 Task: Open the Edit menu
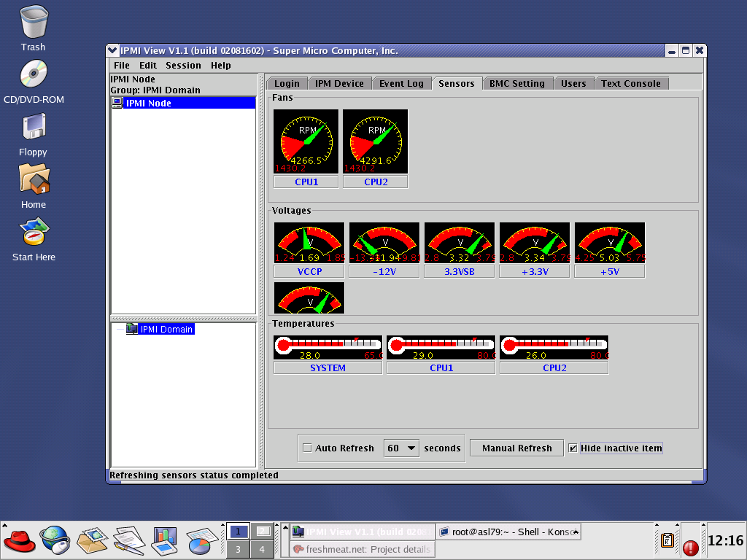pos(147,65)
